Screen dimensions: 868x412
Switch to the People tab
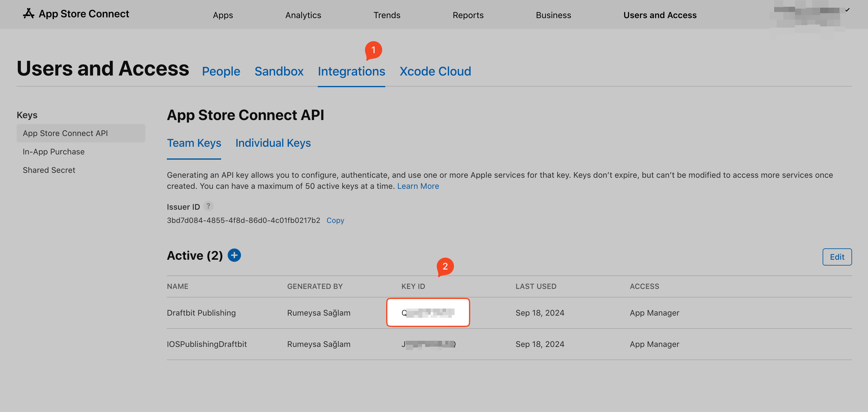(x=221, y=71)
